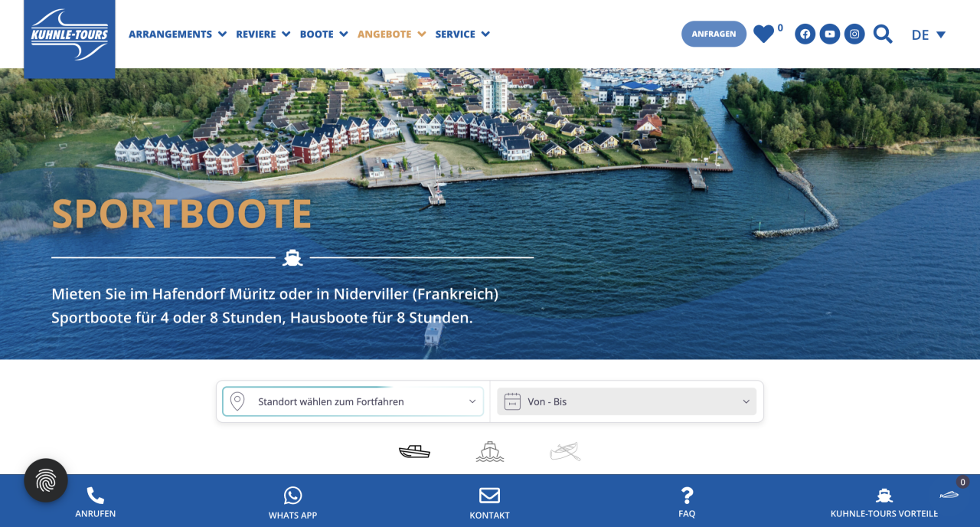Click the Kontakt envelope icon

click(489, 496)
